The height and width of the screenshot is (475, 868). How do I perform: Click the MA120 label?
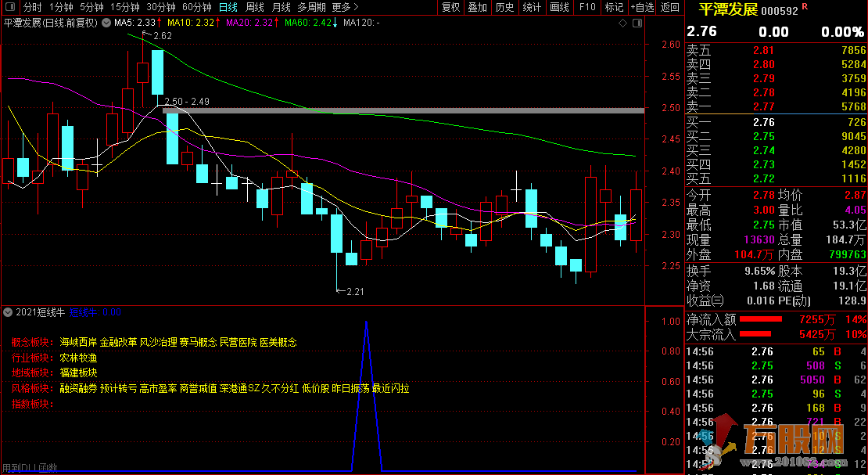point(361,23)
